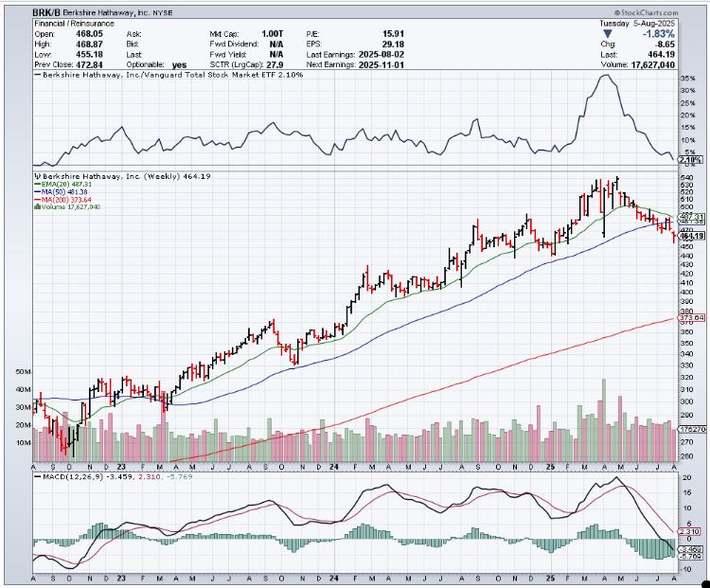This screenshot has height=588, width=710.
Task: Click the High value 468.87
Action: point(89,45)
